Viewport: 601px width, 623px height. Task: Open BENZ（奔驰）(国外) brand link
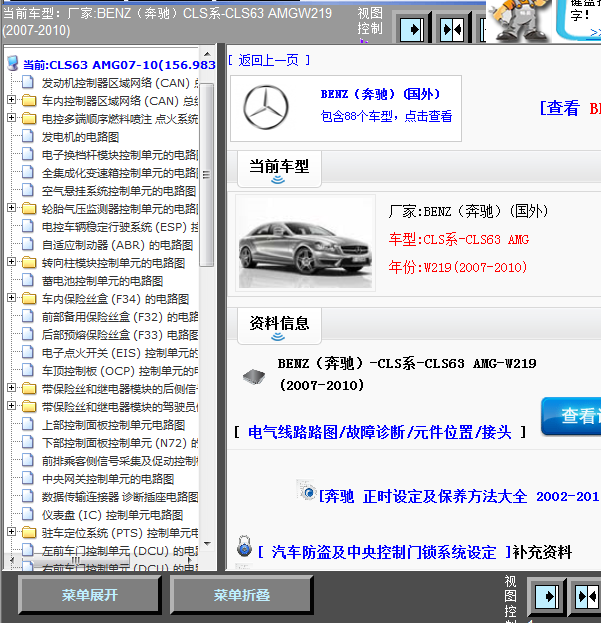point(380,94)
